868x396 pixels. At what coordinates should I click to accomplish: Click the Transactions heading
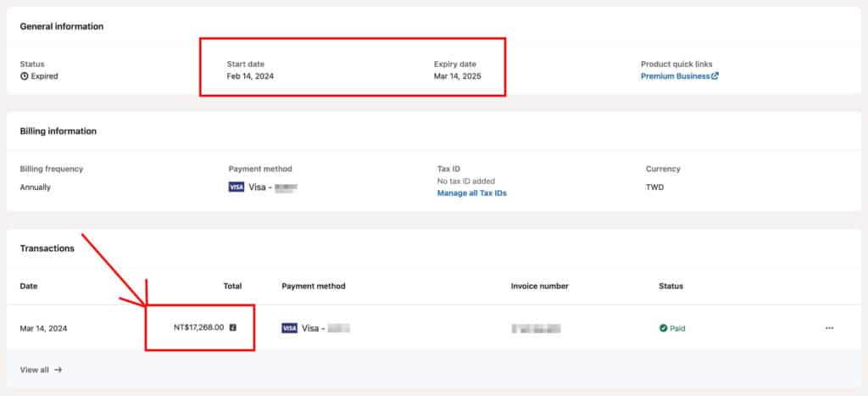[x=47, y=248]
